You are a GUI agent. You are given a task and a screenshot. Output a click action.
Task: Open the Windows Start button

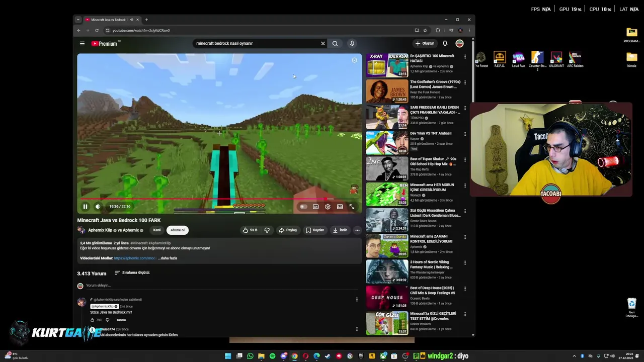(228, 356)
